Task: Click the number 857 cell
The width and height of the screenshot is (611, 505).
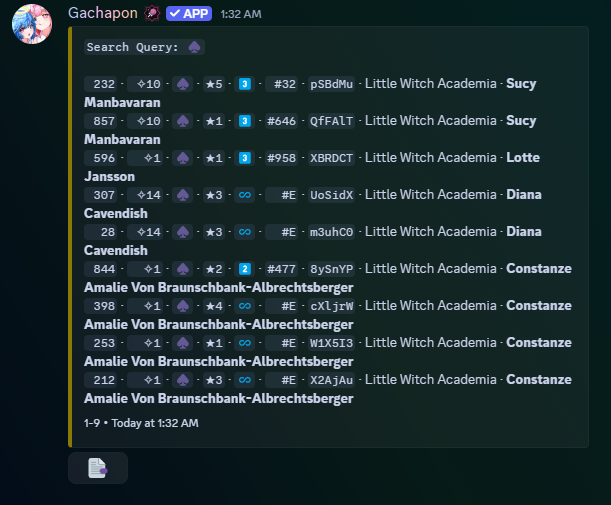Action: point(101,121)
